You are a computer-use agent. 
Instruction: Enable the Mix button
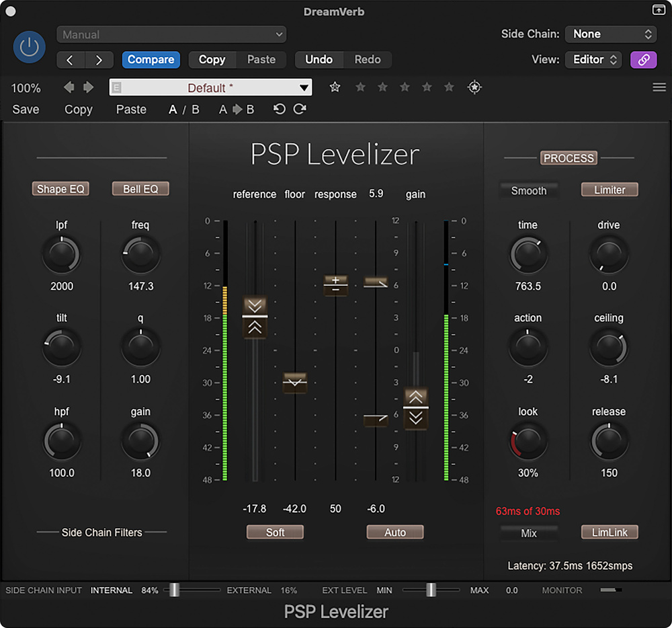click(x=529, y=533)
